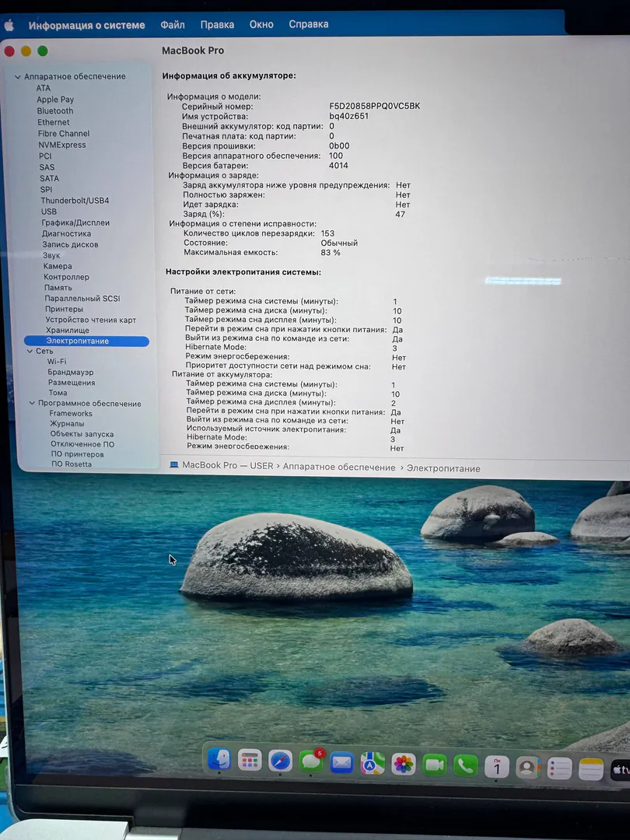Image resolution: width=630 pixels, height=840 pixels.
Task: Select SATA in the sidebar
Action: click(x=49, y=178)
